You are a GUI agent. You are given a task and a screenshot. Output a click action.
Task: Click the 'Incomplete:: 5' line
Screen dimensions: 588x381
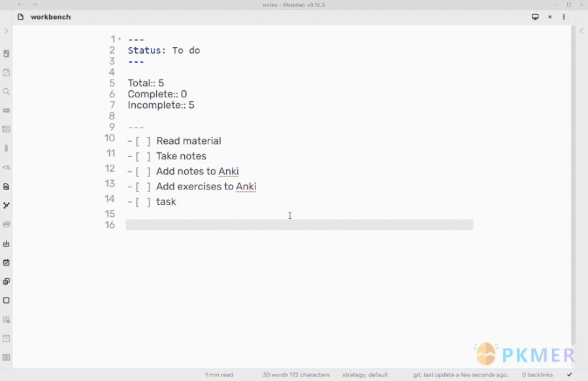pos(161,105)
